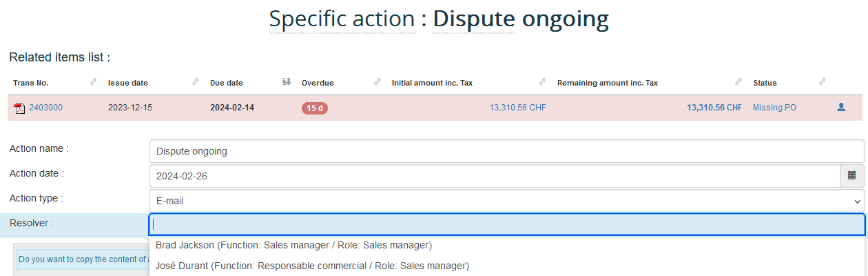This screenshot has width=868, height=276.
Task: Click the initial amount 13,310.56 CHF link
Action: (x=517, y=108)
